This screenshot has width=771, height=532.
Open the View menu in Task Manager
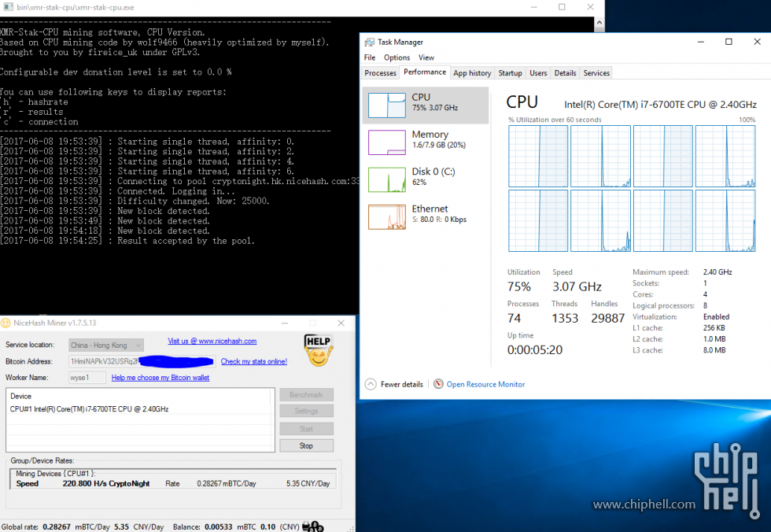(426, 57)
